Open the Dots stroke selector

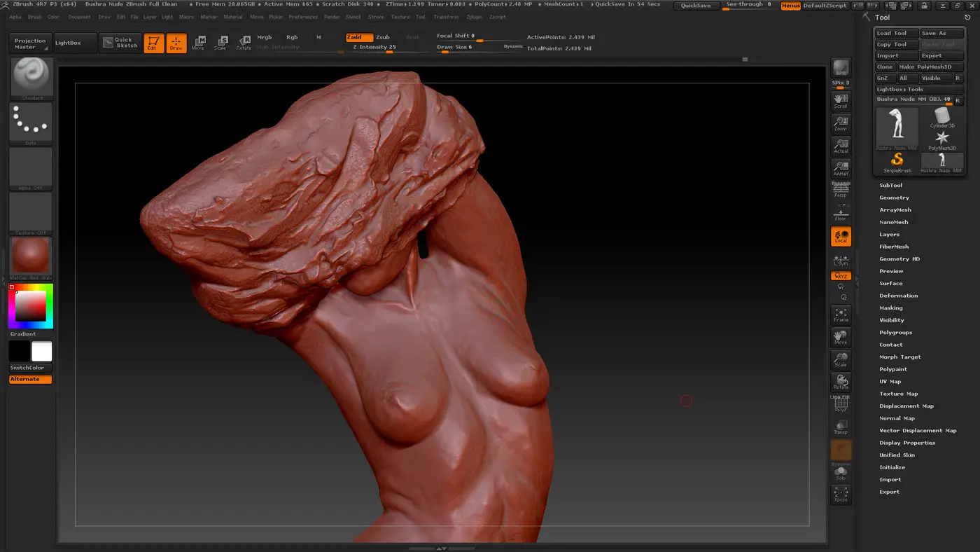(31, 124)
